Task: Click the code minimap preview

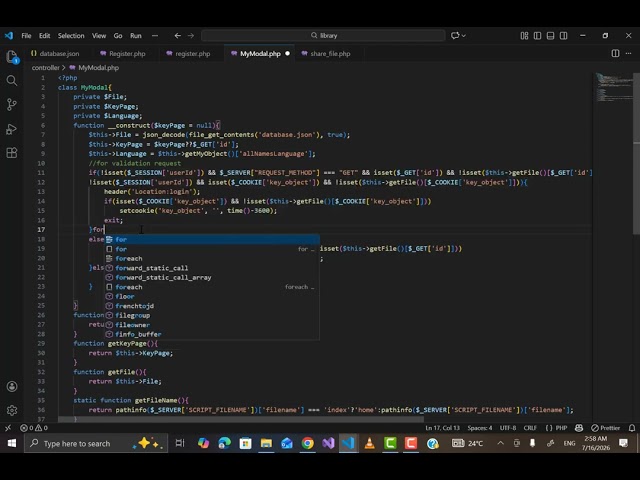Action: [612, 88]
